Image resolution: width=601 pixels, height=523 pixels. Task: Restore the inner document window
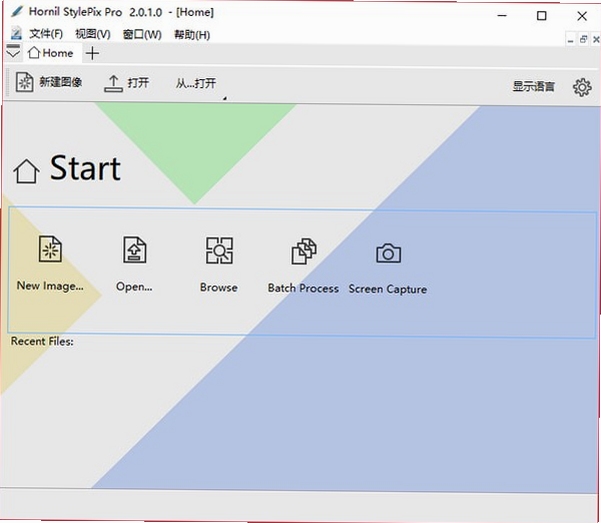pyautogui.click(x=583, y=39)
